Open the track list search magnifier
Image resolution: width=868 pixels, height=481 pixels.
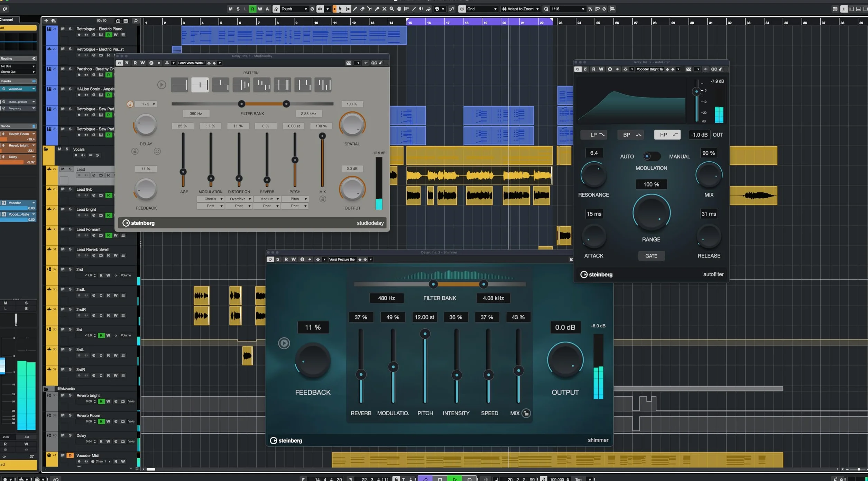136,21
